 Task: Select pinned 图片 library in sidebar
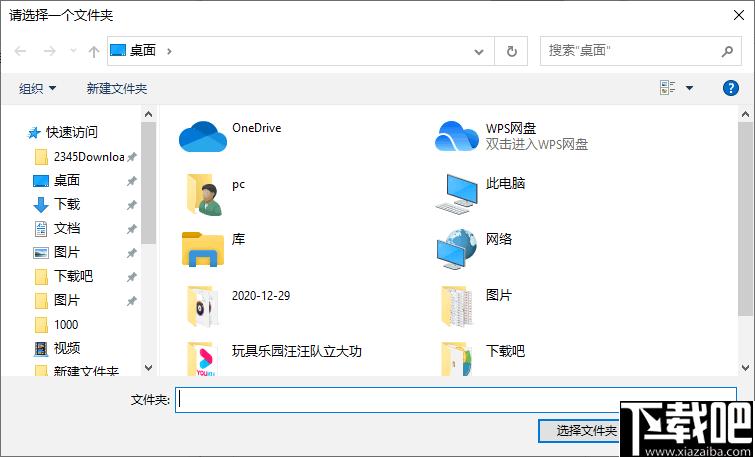[57, 252]
